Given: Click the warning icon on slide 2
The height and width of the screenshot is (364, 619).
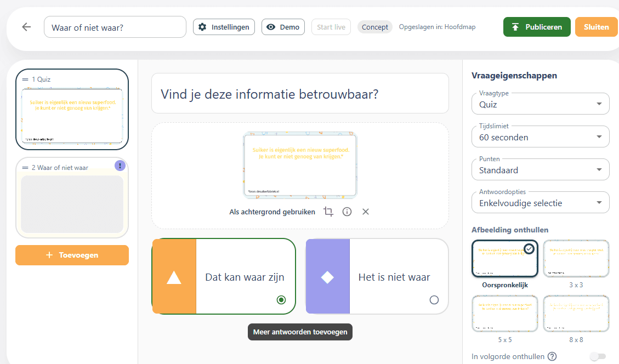Looking at the screenshot, I should click(120, 166).
